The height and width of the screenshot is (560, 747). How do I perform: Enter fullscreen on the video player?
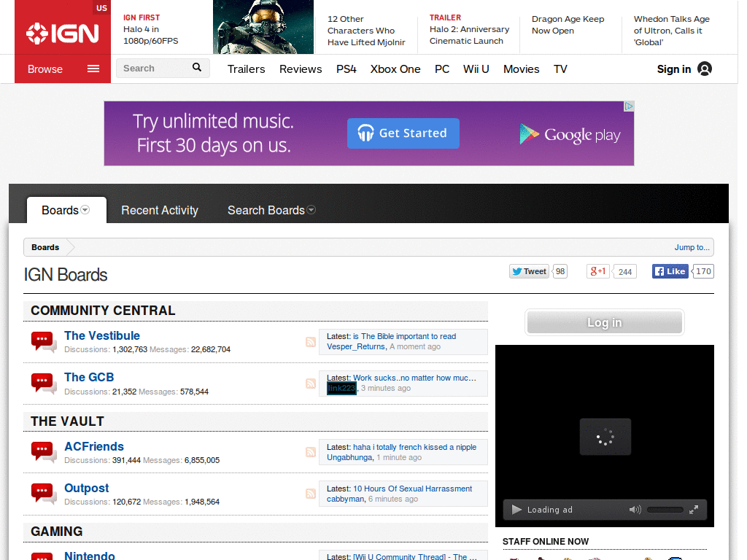pos(694,510)
